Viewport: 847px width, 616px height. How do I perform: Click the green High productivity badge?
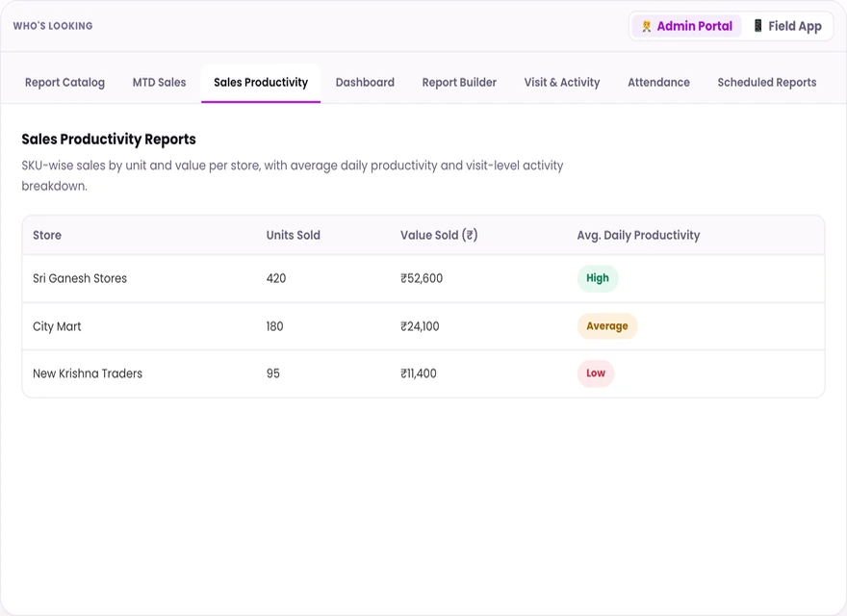598,278
